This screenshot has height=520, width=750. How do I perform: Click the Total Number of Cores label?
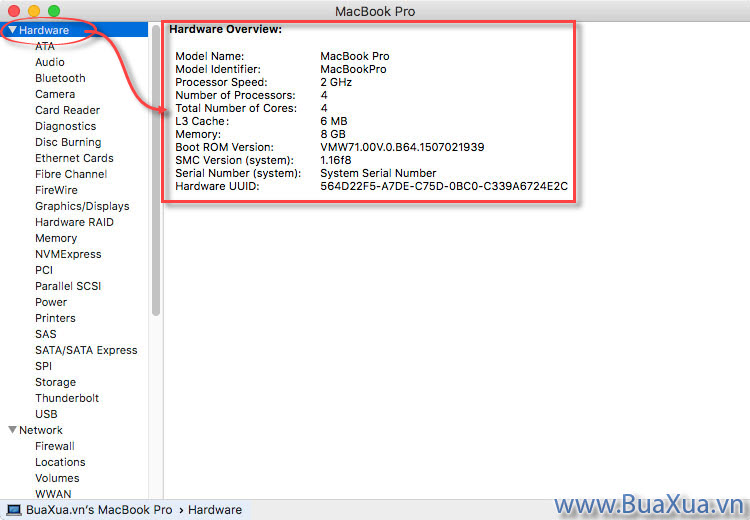click(236, 108)
